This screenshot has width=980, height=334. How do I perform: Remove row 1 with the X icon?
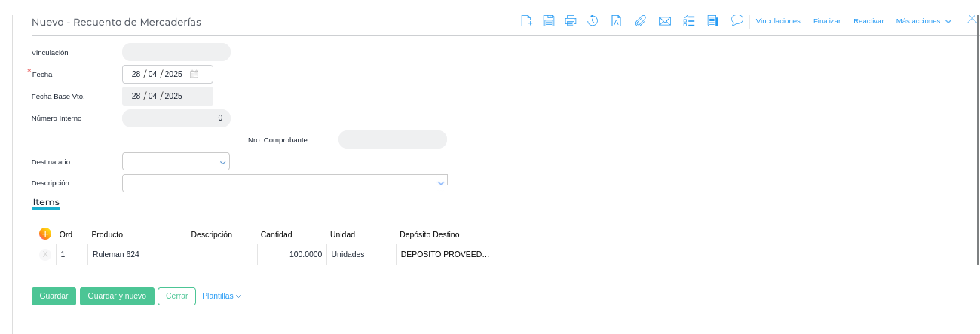(45, 255)
